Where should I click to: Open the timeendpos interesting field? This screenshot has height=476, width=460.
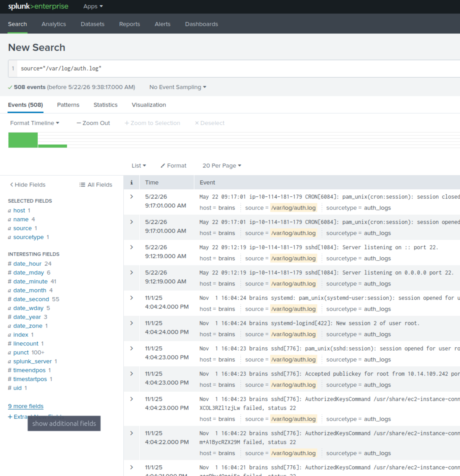pos(29,370)
